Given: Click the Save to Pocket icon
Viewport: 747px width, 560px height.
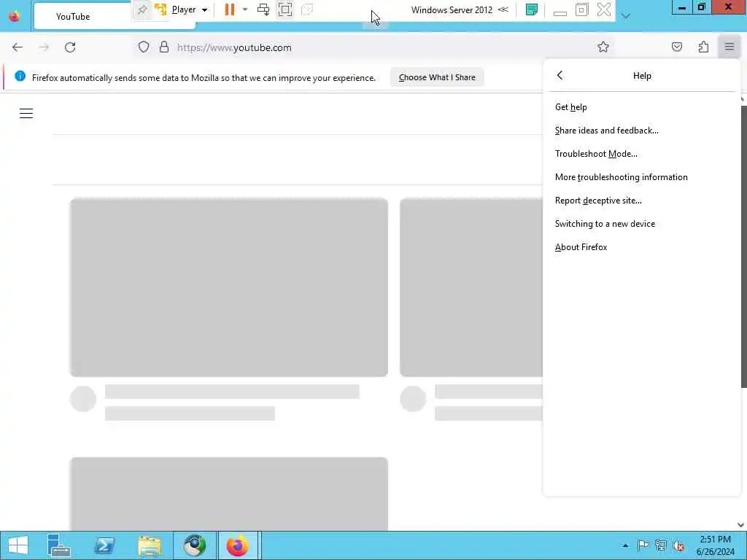Looking at the screenshot, I should [x=676, y=47].
